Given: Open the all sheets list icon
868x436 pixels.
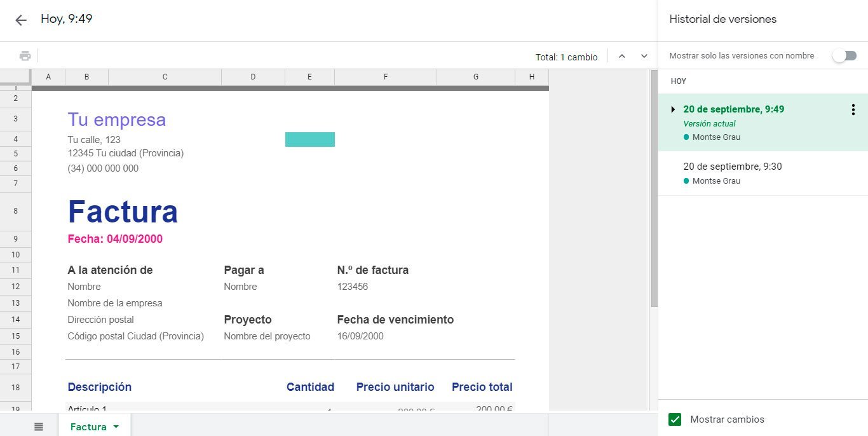Looking at the screenshot, I should [39, 426].
